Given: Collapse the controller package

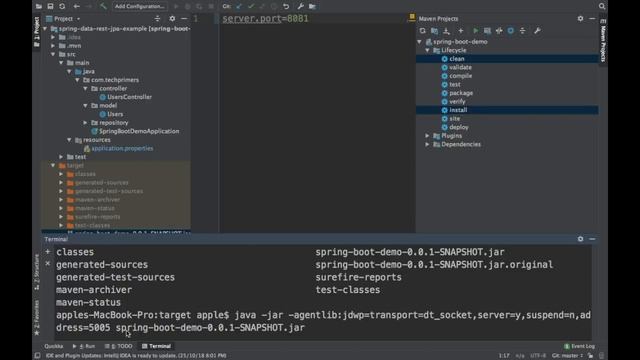Looking at the screenshot, I should pyautogui.click(x=86, y=89).
